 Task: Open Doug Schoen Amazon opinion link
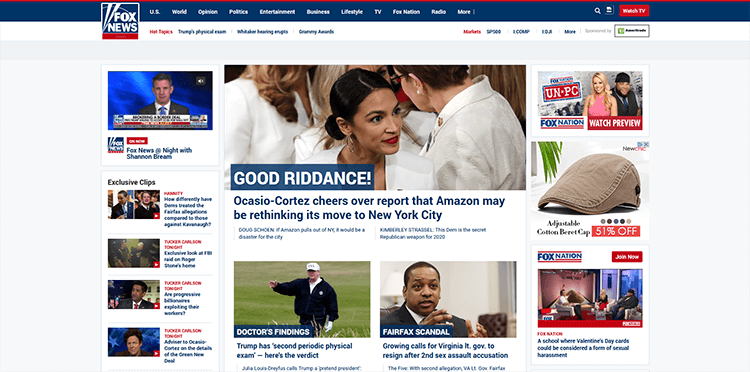coord(302,233)
